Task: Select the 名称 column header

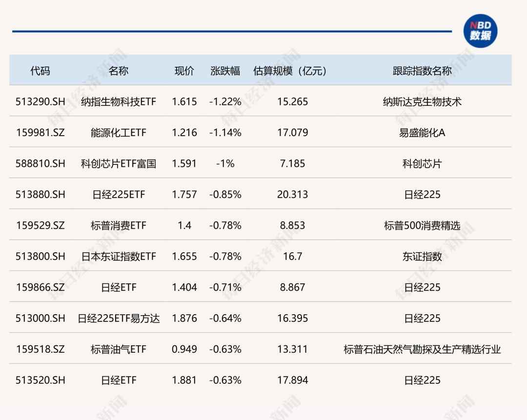Action: (119, 71)
